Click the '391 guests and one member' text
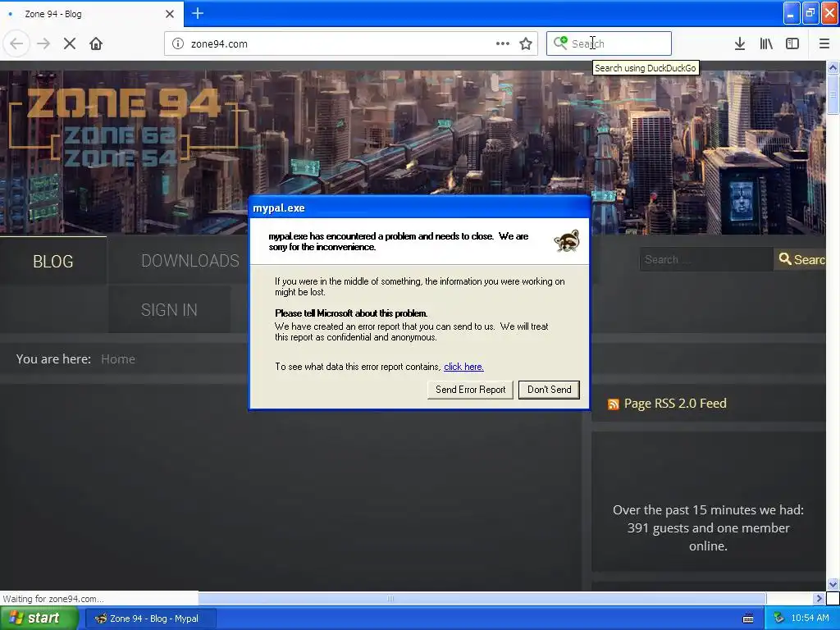Screen dimensions: 840x630 (x=708, y=528)
